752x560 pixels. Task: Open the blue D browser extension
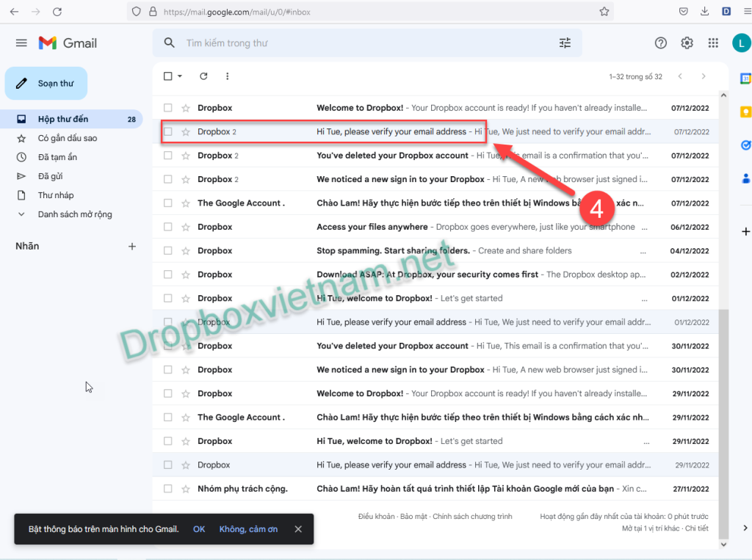tap(726, 12)
